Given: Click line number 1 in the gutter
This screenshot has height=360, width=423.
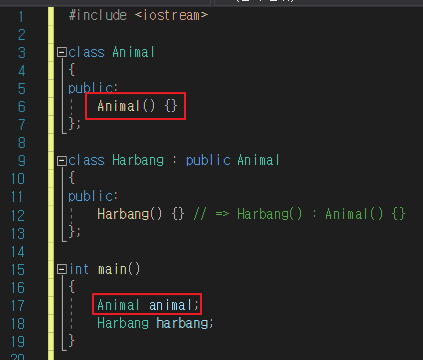Looking at the screenshot, I should [x=21, y=16].
